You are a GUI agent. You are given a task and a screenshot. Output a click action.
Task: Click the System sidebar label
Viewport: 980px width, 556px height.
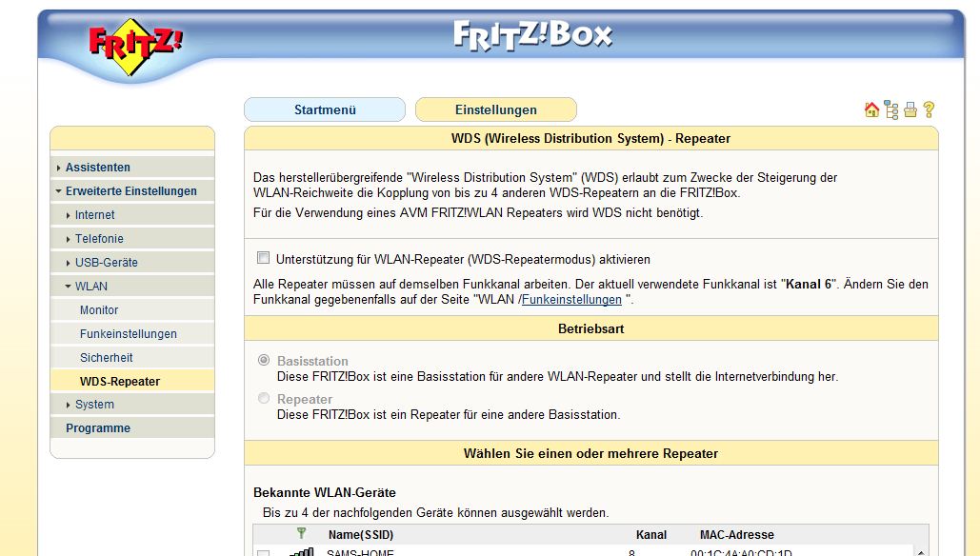94,405
